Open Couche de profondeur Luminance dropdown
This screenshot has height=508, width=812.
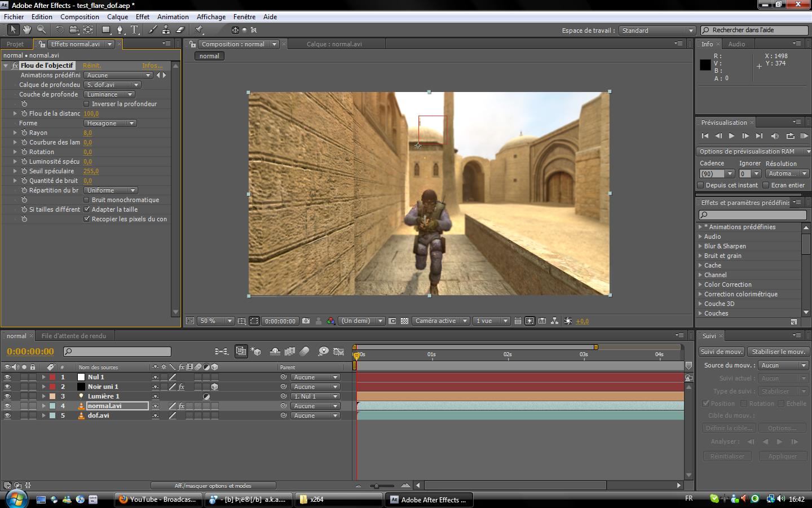109,94
